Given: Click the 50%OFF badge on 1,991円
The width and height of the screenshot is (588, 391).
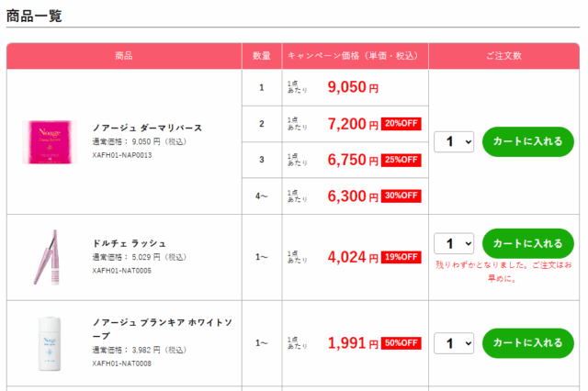Looking at the screenshot, I should pos(401,343).
